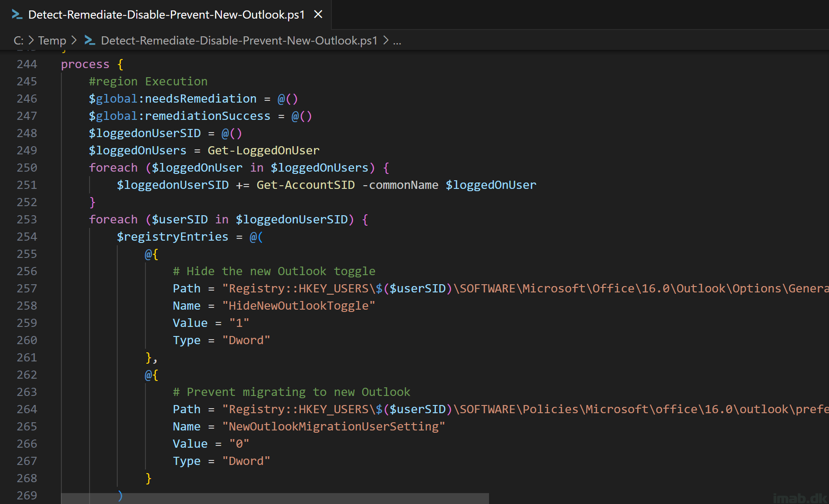The image size is (829, 504).
Task: Click '$userSID' in the foreach on line 253
Action: point(180,220)
